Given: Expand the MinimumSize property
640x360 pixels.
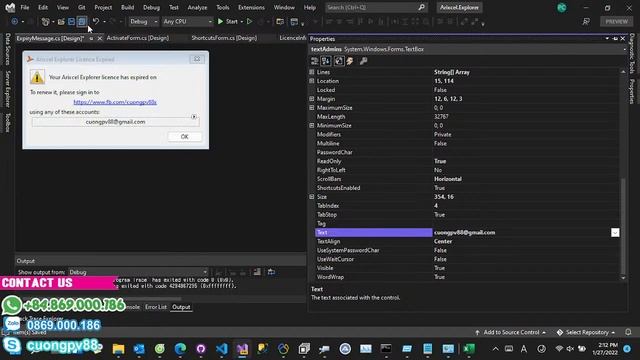Looking at the screenshot, I should click(312, 125).
